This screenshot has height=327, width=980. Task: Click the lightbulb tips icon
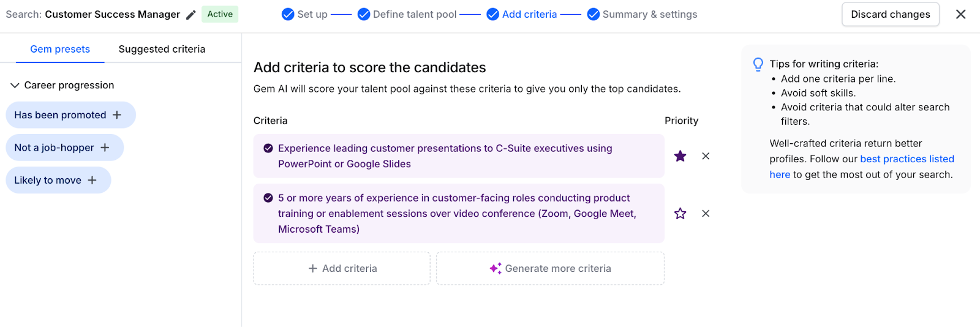(758, 64)
